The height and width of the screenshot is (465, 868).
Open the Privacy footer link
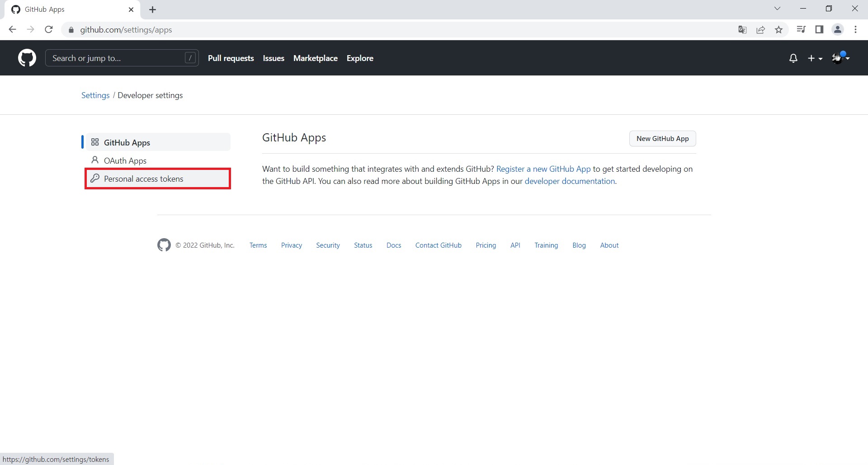pos(292,245)
